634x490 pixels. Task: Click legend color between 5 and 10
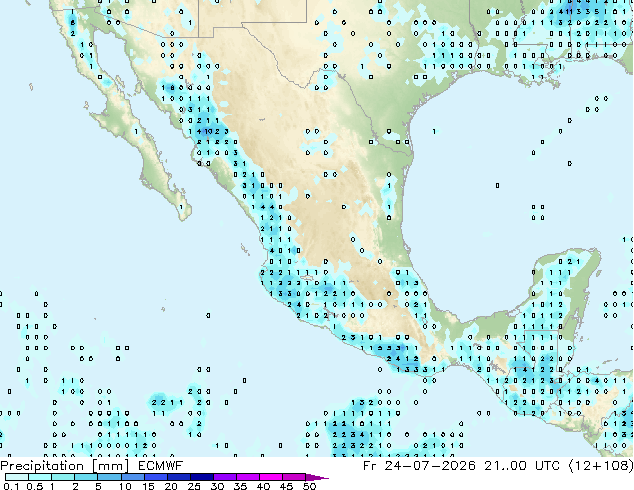tap(109, 477)
